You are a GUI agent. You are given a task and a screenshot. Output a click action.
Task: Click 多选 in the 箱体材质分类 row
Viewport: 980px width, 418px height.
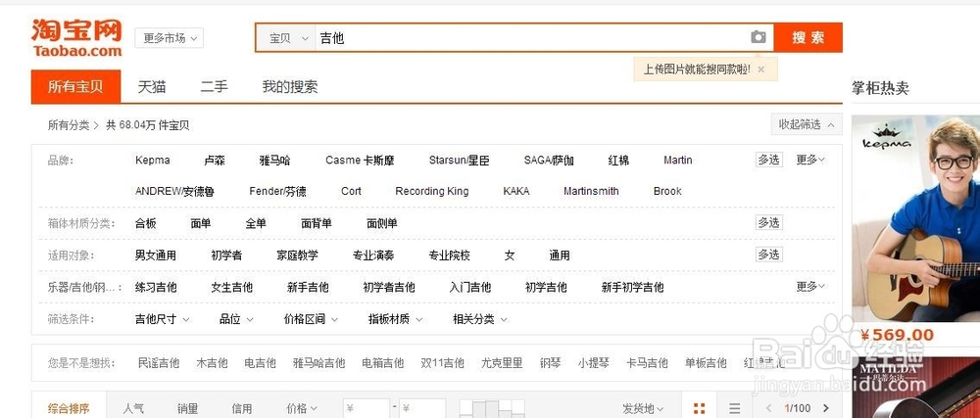click(x=768, y=223)
